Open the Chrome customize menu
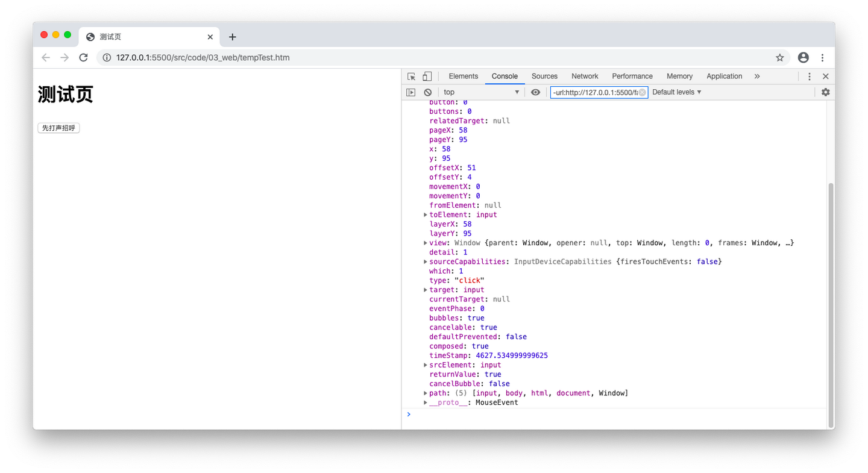Viewport: 868px width, 473px height. coord(822,58)
